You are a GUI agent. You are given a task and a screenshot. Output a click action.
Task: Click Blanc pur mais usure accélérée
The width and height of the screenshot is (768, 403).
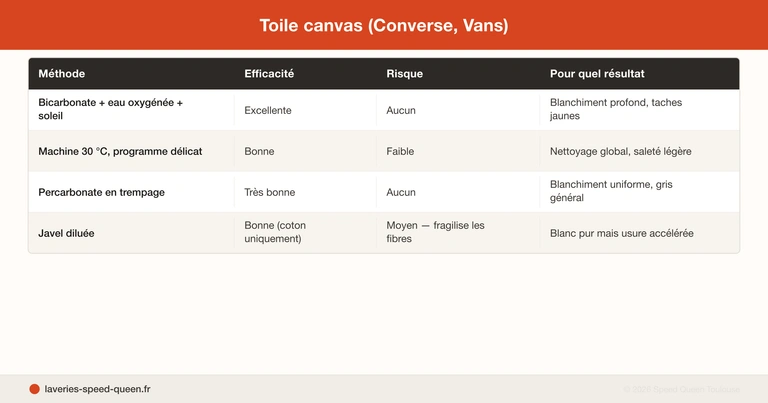tap(621, 233)
